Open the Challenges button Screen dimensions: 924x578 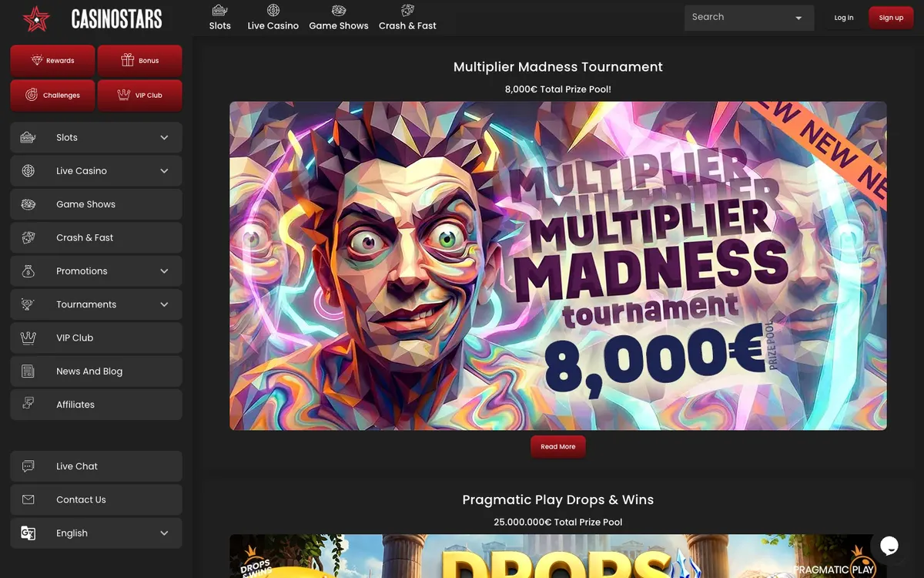point(52,95)
